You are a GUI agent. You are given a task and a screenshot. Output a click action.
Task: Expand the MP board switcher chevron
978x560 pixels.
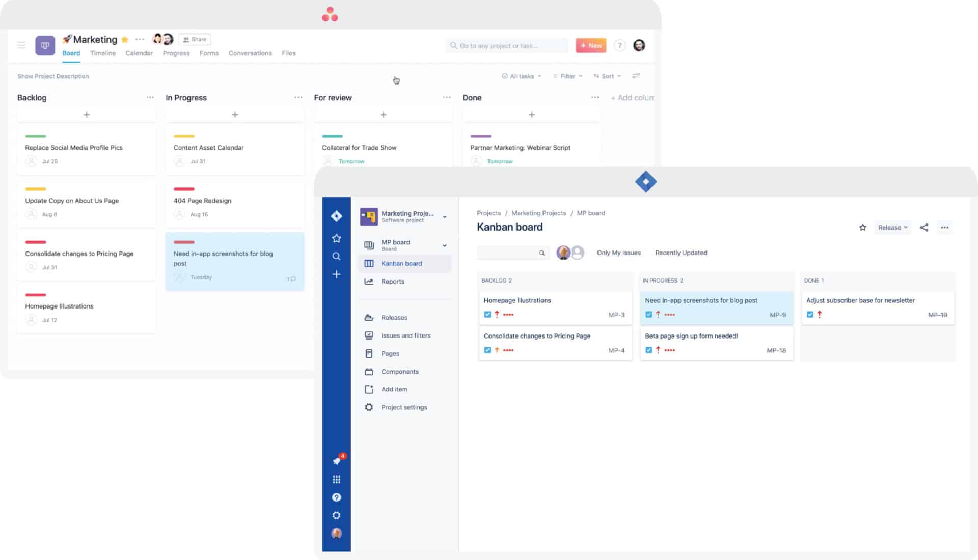coord(444,245)
